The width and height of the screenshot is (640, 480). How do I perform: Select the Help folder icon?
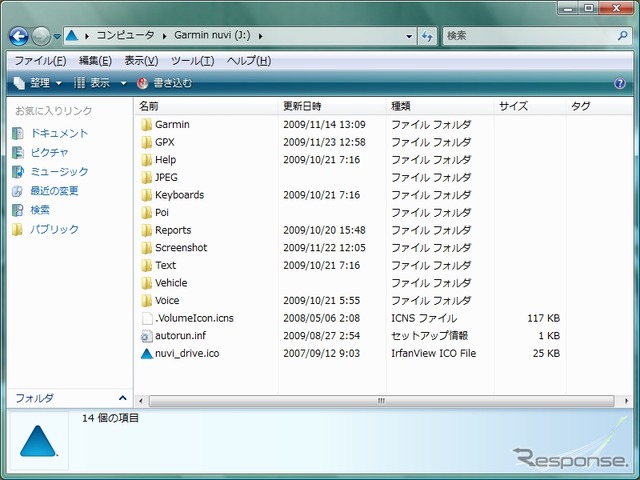point(146,160)
